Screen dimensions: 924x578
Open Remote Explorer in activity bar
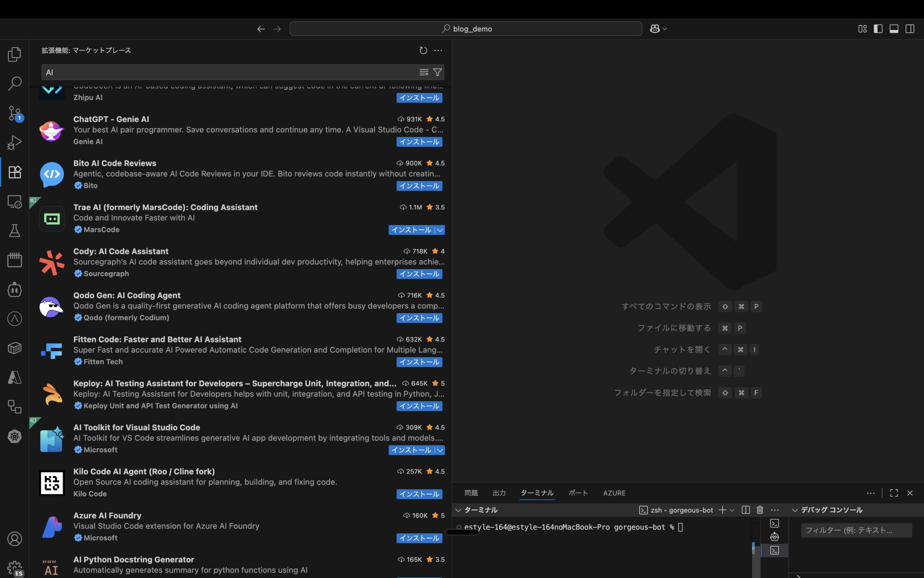(x=14, y=202)
